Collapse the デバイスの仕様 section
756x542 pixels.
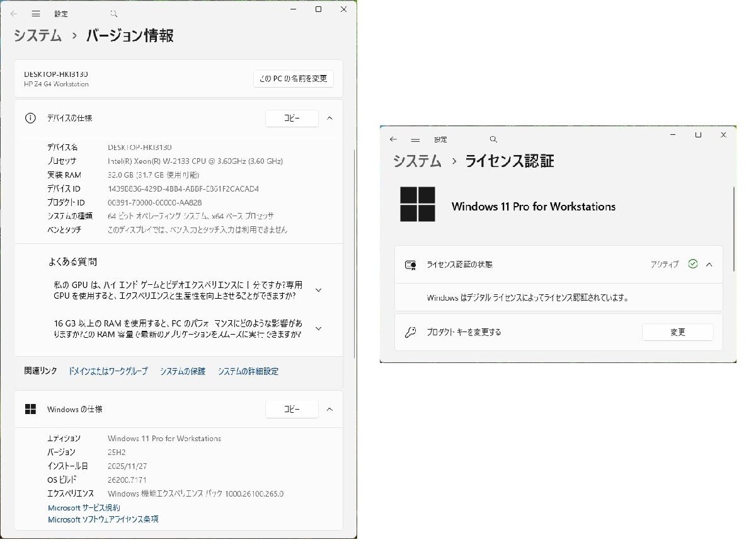(329, 118)
